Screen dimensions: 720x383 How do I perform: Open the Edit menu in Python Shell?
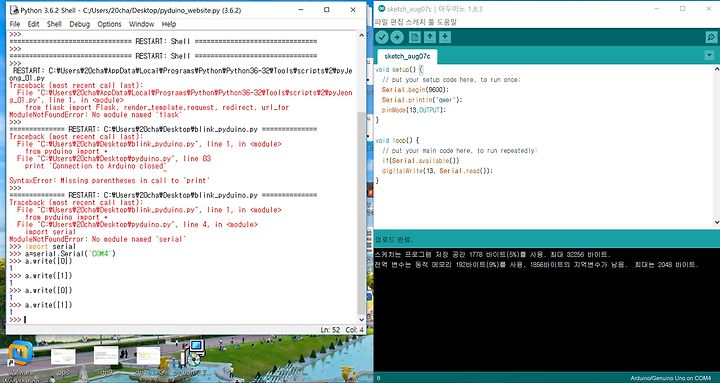coord(34,24)
